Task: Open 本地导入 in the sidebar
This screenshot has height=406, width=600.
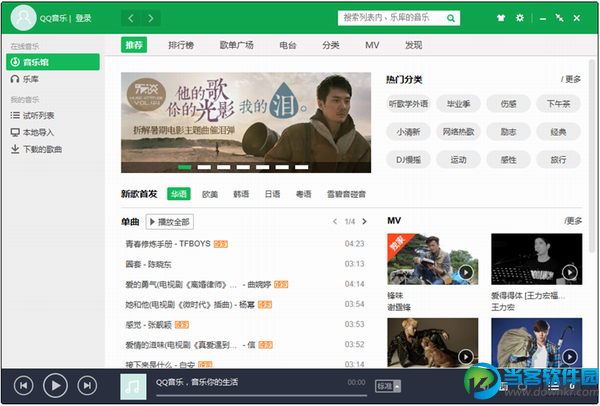Action: 33,132
